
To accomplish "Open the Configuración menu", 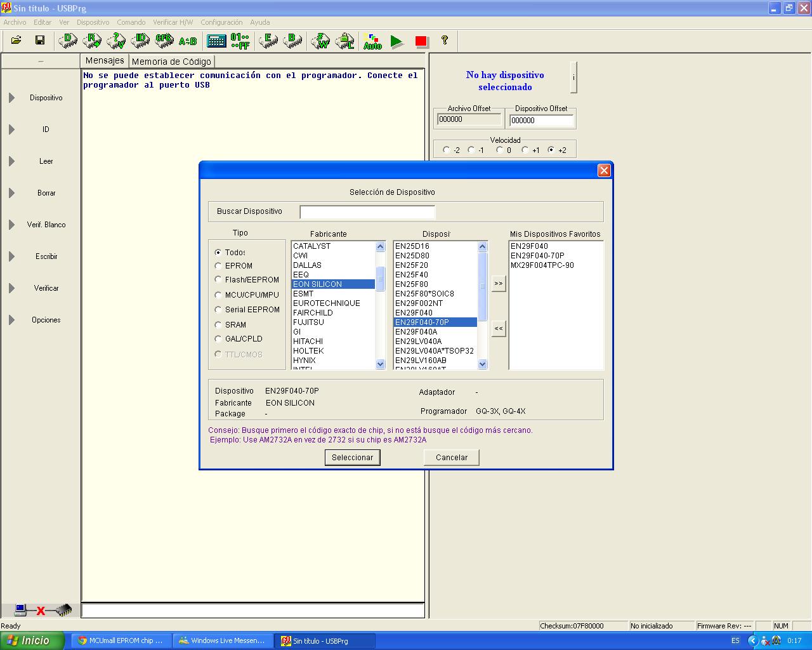I will coord(222,22).
